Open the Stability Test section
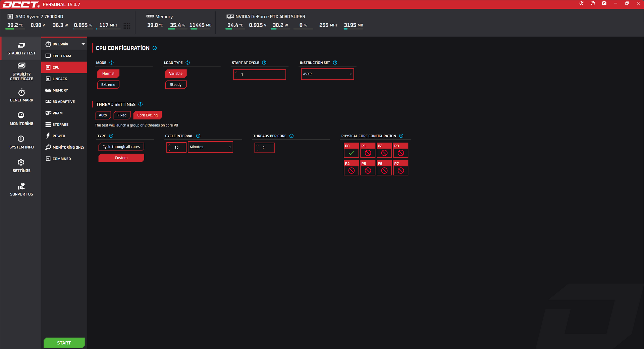 pos(21,48)
